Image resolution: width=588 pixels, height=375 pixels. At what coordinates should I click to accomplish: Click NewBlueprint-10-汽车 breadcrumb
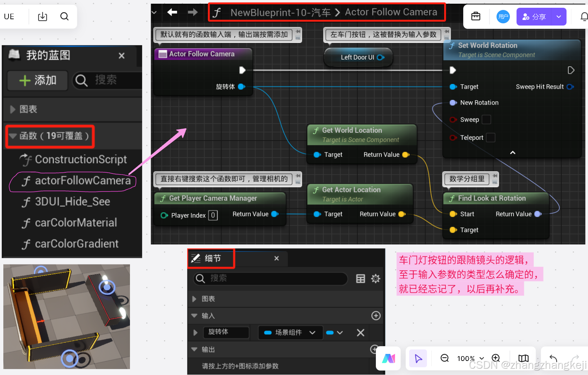pyautogui.click(x=280, y=13)
